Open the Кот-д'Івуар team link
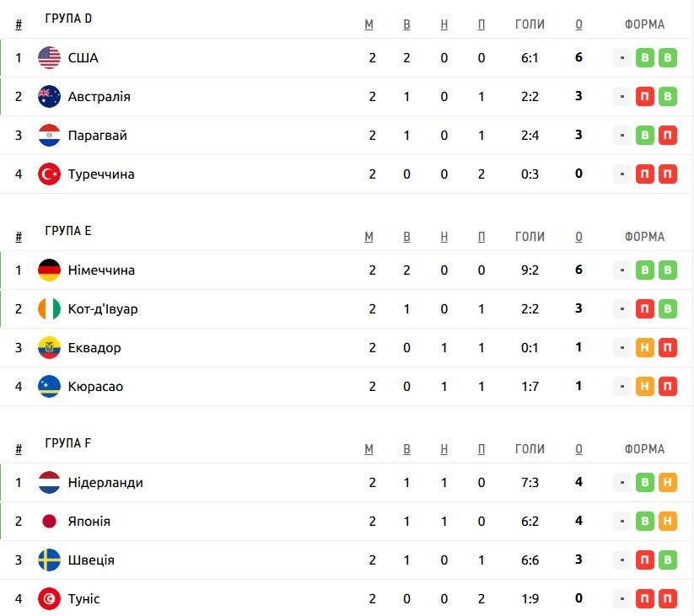 103,308
